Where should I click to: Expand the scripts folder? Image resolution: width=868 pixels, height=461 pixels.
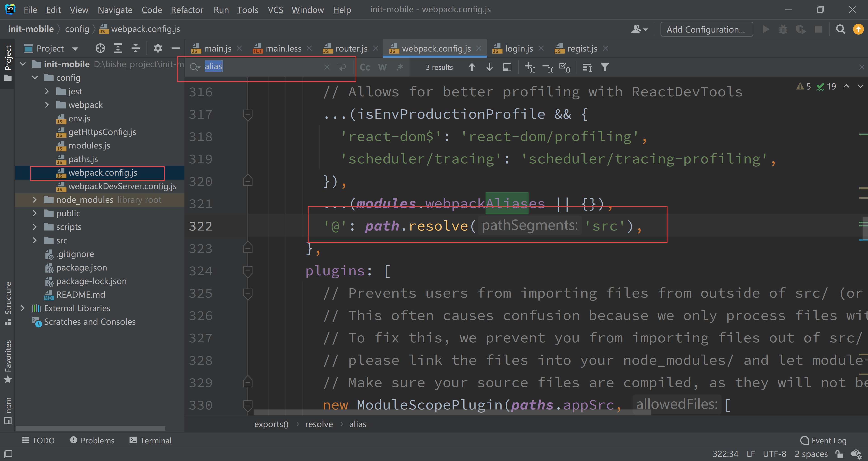[35, 226]
